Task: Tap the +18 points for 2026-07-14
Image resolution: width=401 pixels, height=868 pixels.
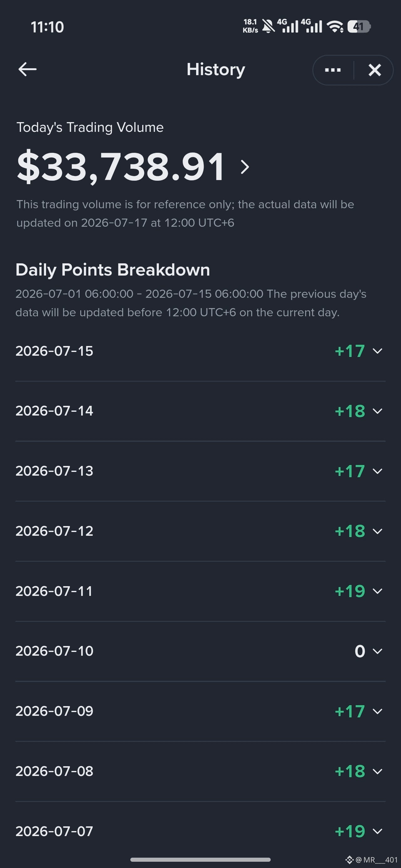Action: coord(350,411)
